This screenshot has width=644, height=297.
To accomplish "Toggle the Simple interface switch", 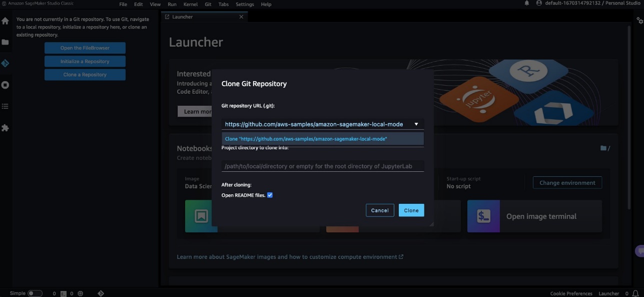I will coord(35,293).
